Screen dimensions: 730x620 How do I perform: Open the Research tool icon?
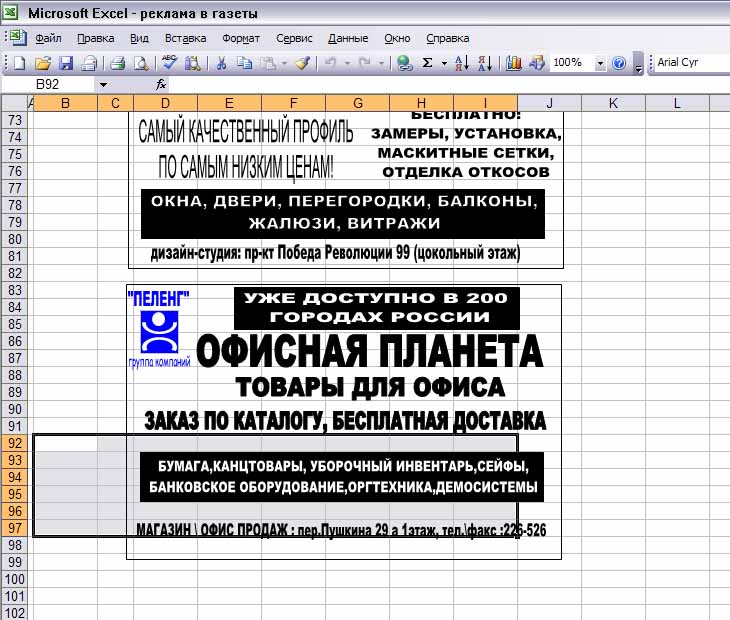pyautogui.click(x=192, y=63)
